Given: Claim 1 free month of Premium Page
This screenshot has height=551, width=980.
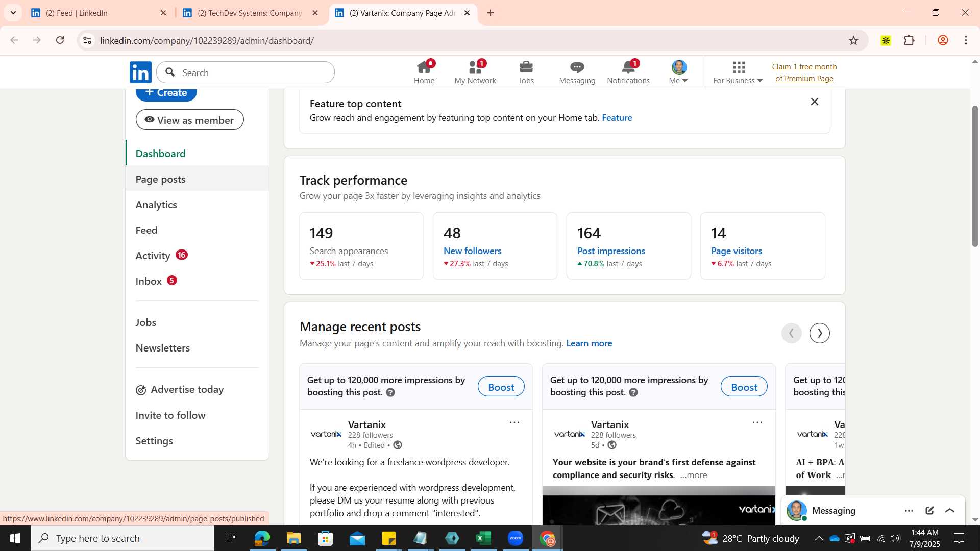Looking at the screenshot, I should (x=804, y=72).
